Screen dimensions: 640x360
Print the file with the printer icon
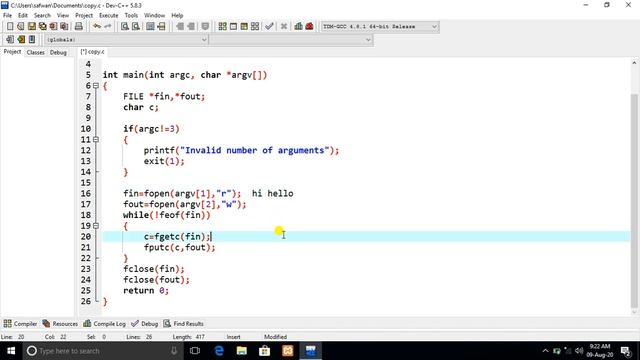click(x=78, y=27)
